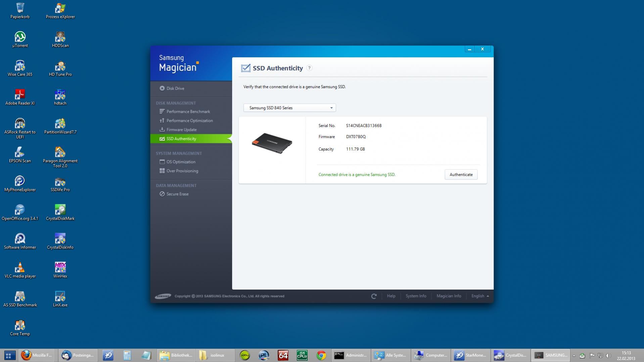Expand the English language selector
The height and width of the screenshot is (362, 644).
(x=480, y=296)
